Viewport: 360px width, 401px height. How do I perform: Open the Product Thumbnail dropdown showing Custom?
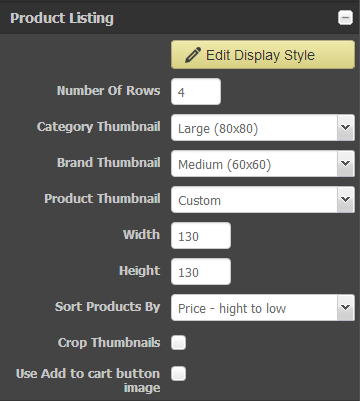click(x=263, y=200)
